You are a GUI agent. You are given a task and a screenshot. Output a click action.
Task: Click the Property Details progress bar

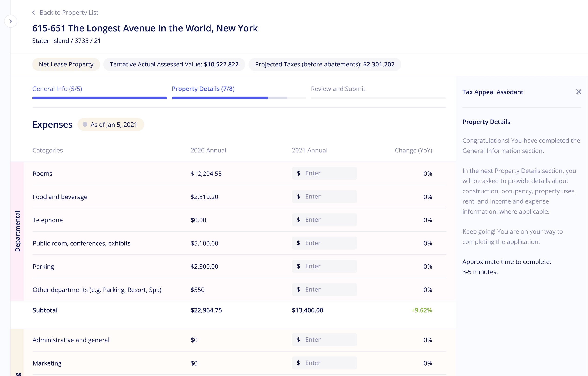239,98
